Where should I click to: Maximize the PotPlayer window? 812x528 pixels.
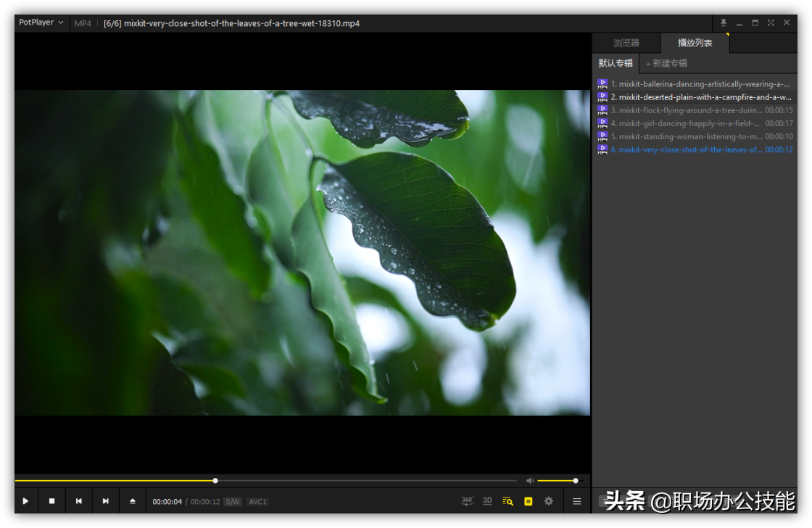(x=755, y=22)
